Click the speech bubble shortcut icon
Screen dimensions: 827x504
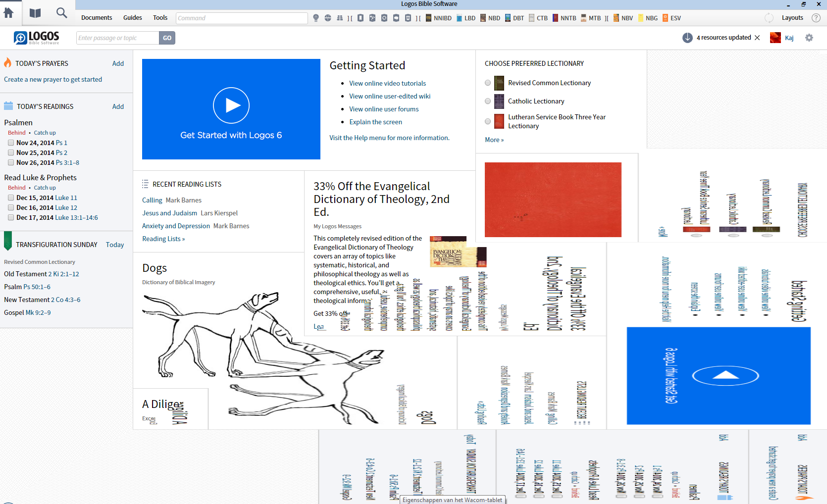coord(396,18)
